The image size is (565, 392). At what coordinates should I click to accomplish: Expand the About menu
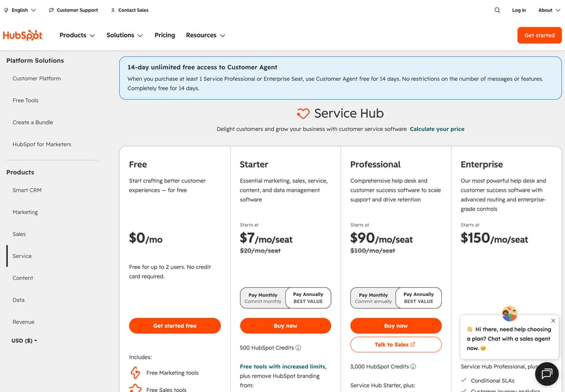click(549, 10)
